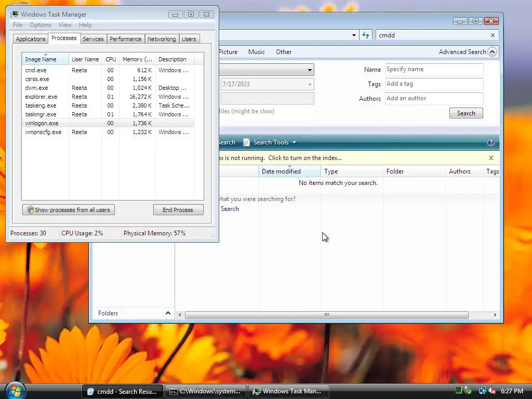Click the scroll left arrow in results

[x=180, y=315]
